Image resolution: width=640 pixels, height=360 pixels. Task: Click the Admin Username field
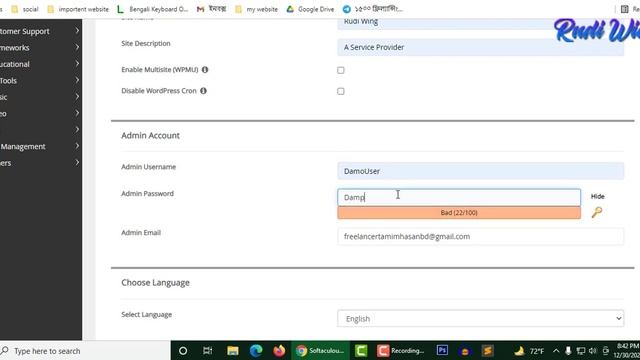(x=480, y=171)
